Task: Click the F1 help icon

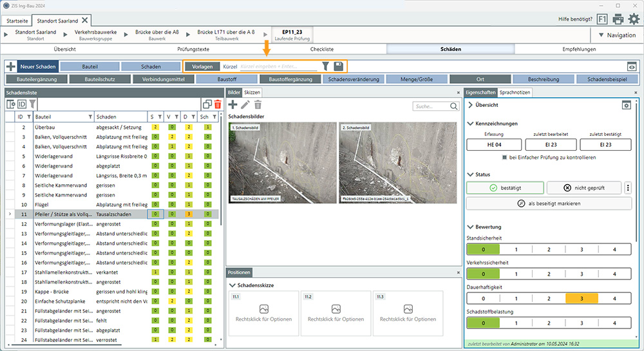Action: (x=602, y=19)
